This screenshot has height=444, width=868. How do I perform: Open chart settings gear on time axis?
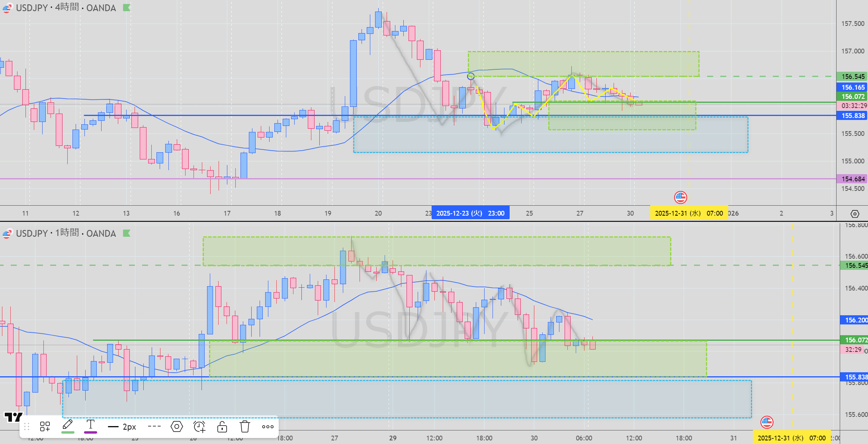[854, 214]
